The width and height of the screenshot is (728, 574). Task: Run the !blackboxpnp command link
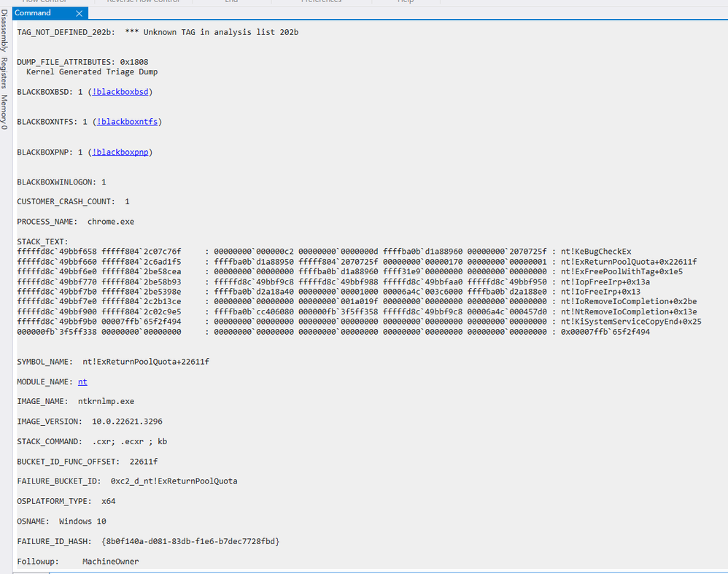coord(120,152)
